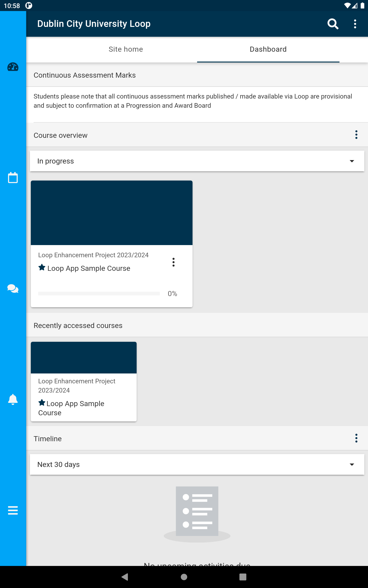Click the Continuous Assessment Marks heading
Screen dimensions: 368x588
click(85, 75)
